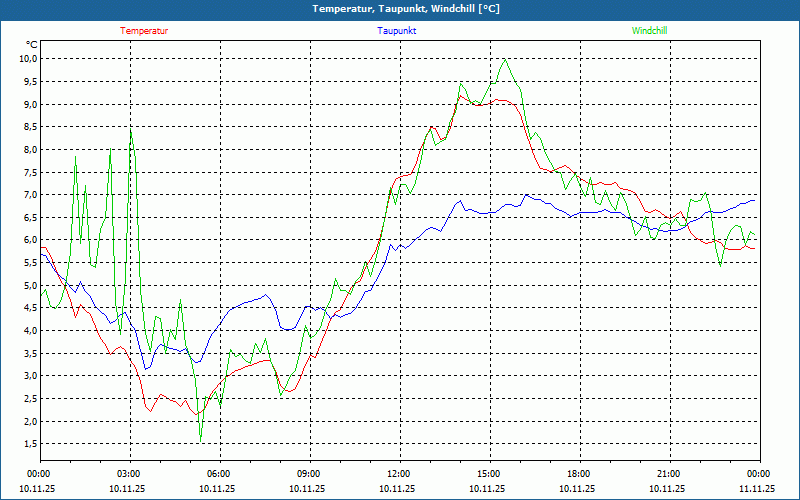The image size is (800, 500).
Task: Click the 7,5 y-axis value label
Action: click(x=30, y=172)
